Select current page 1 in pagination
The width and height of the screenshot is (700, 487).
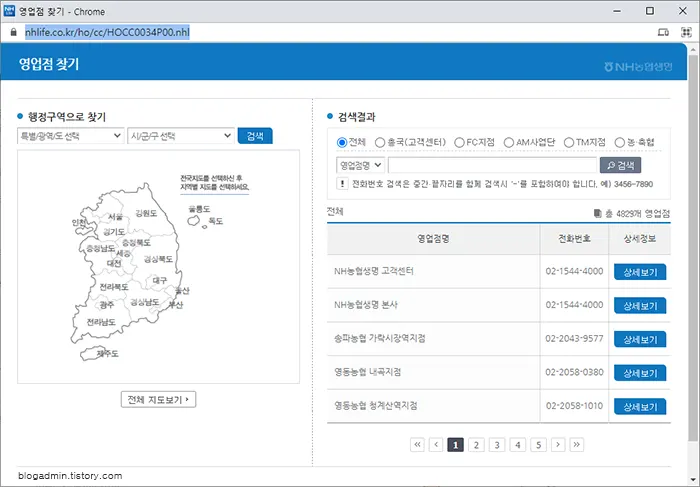pos(455,445)
